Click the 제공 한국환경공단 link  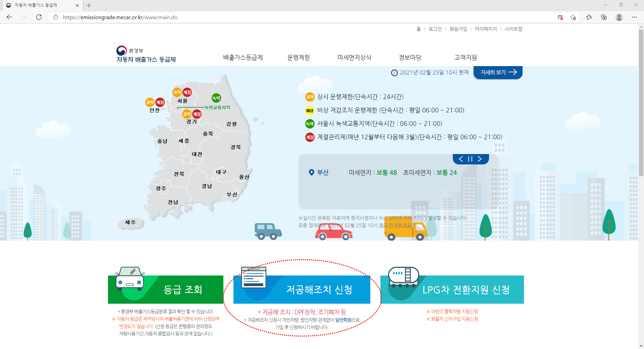point(397,226)
